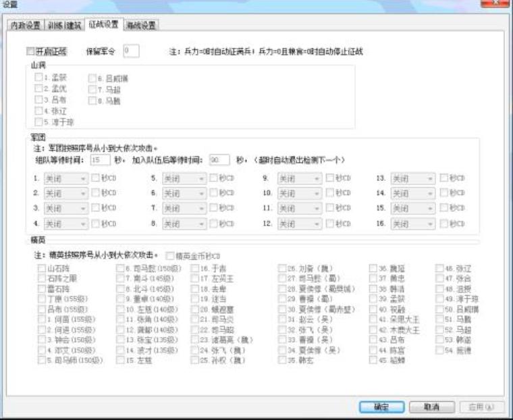Image resolution: width=513 pixels, height=420 pixels.
Task: Open legion 14 关闭 dropdown
Action: coord(413,194)
